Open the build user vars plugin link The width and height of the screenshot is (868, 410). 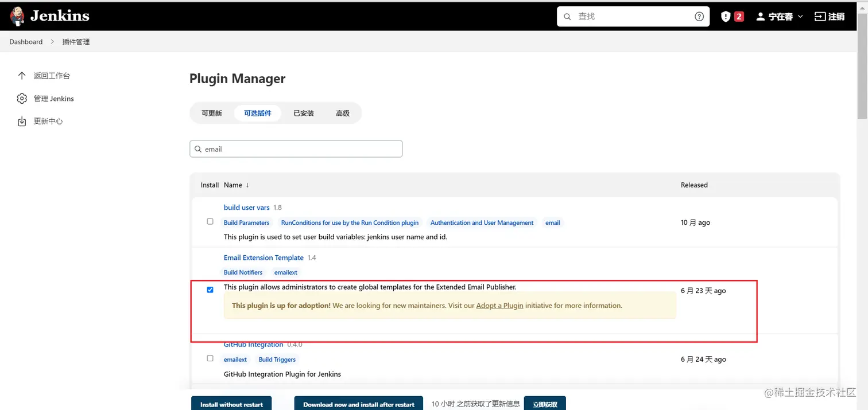pos(247,208)
